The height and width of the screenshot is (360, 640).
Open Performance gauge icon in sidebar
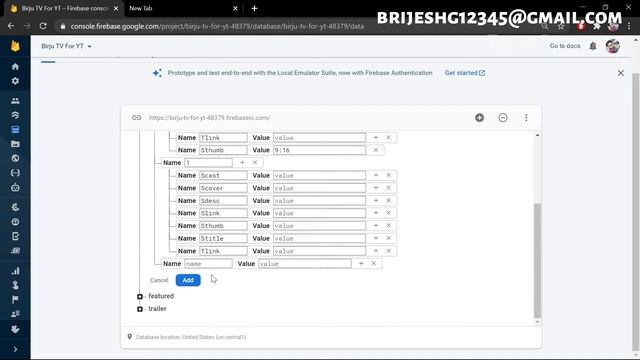click(15, 222)
